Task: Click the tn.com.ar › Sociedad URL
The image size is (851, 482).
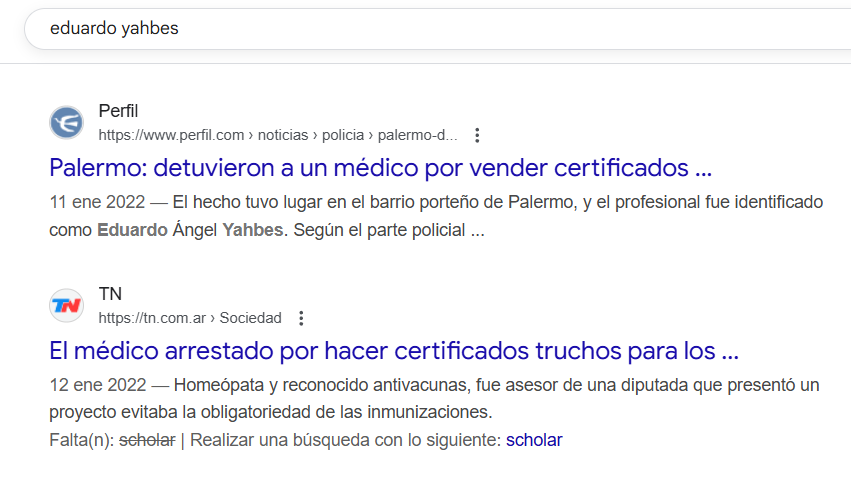Action: pyautogui.click(x=190, y=318)
